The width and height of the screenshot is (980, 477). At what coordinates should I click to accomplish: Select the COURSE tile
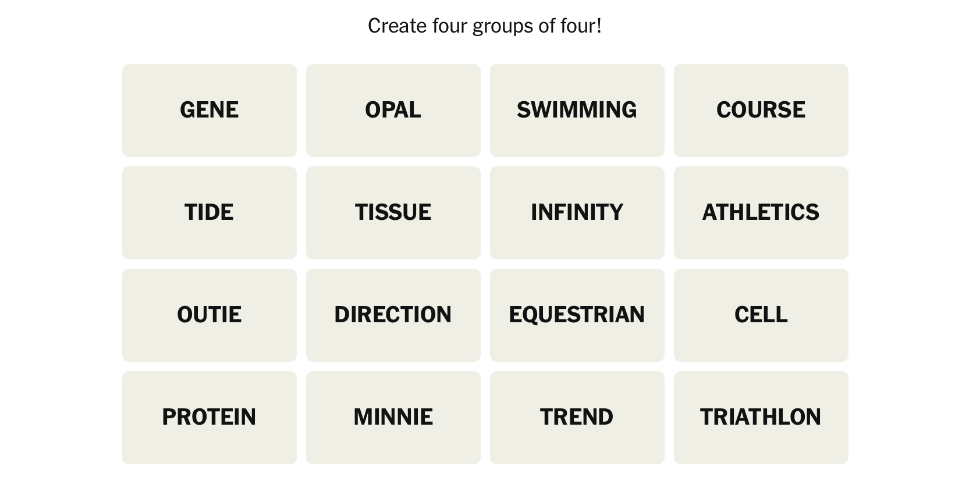point(761,110)
